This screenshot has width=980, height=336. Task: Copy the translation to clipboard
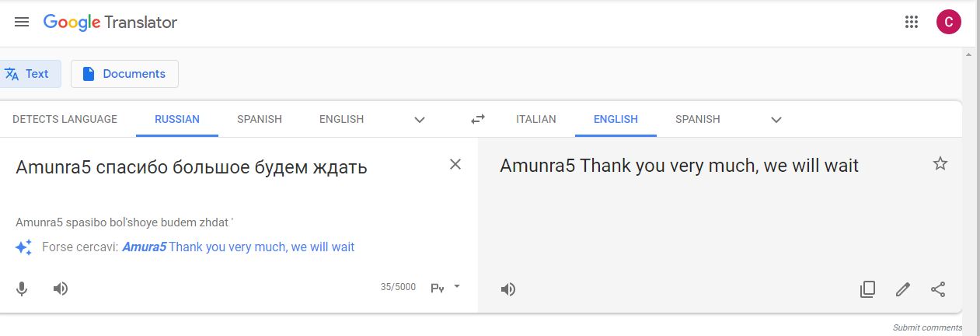pos(867,289)
